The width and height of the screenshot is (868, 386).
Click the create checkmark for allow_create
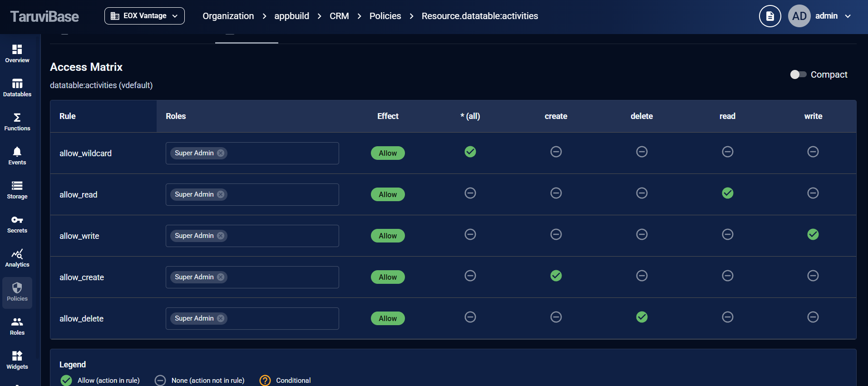click(556, 276)
